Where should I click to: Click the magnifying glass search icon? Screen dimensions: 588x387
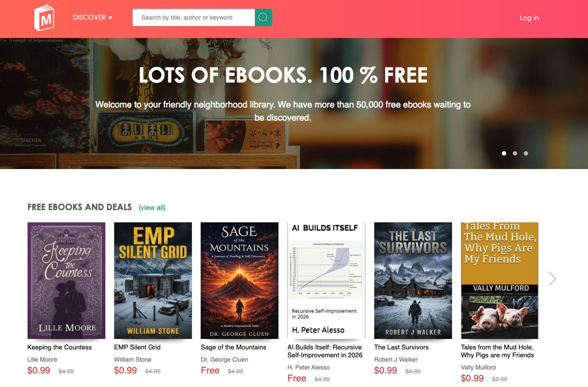263,17
